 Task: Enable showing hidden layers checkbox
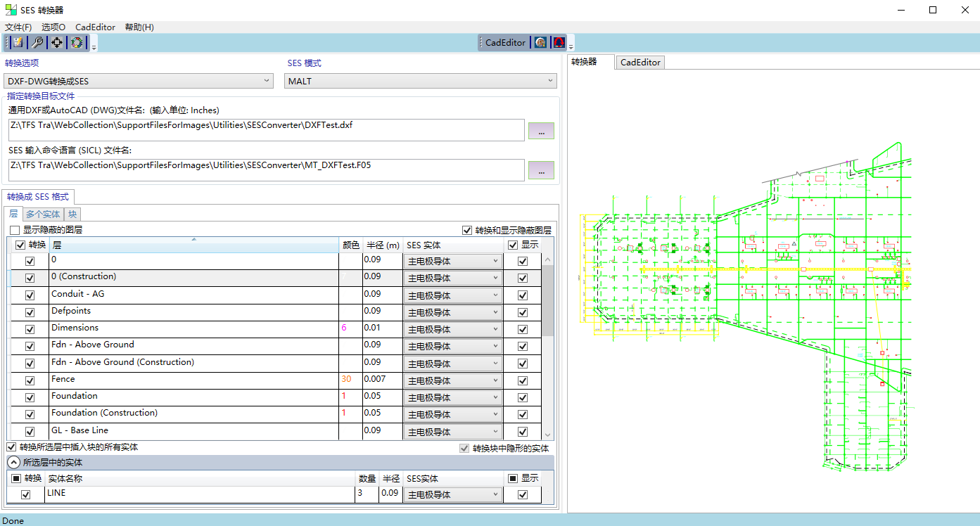point(15,230)
